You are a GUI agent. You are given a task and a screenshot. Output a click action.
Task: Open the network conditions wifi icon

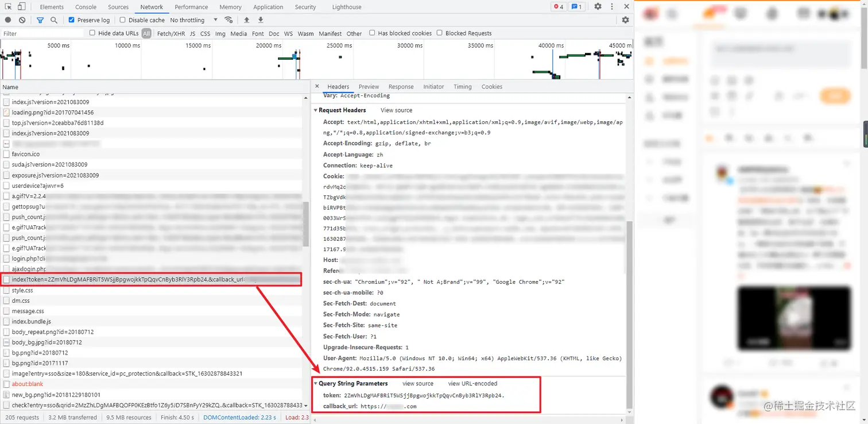tap(228, 20)
